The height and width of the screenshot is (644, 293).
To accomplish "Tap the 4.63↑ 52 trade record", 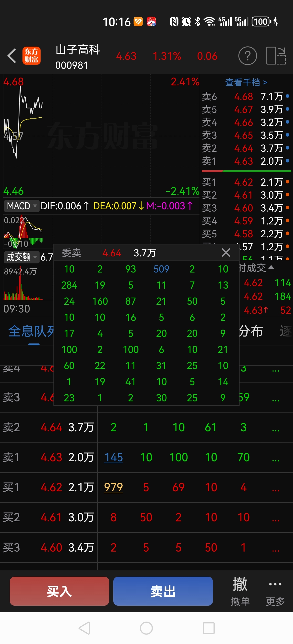I will (x=267, y=310).
